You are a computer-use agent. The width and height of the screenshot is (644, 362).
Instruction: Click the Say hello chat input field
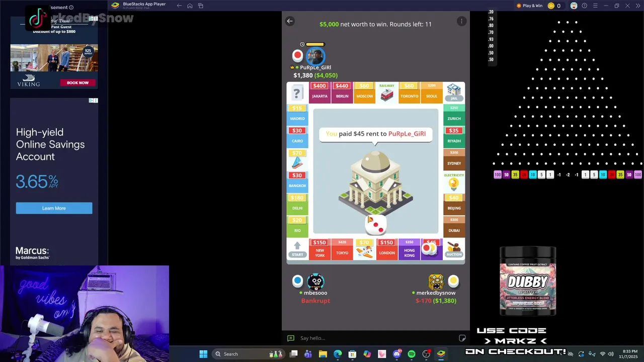377,338
